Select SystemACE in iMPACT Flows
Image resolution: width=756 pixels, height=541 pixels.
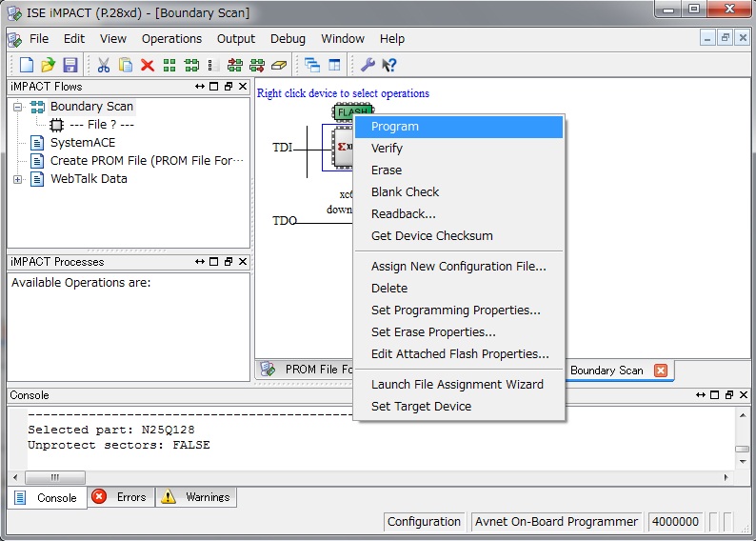(83, 143)
